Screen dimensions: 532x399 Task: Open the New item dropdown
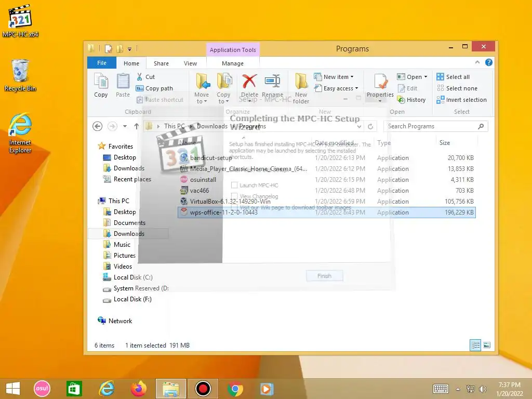click(334, 77)
